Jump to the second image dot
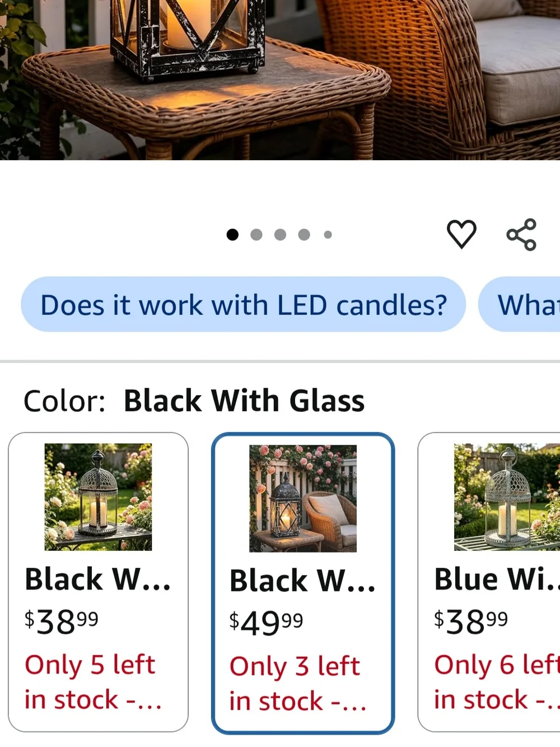This screenshot has height=747, width=560. 256,234
